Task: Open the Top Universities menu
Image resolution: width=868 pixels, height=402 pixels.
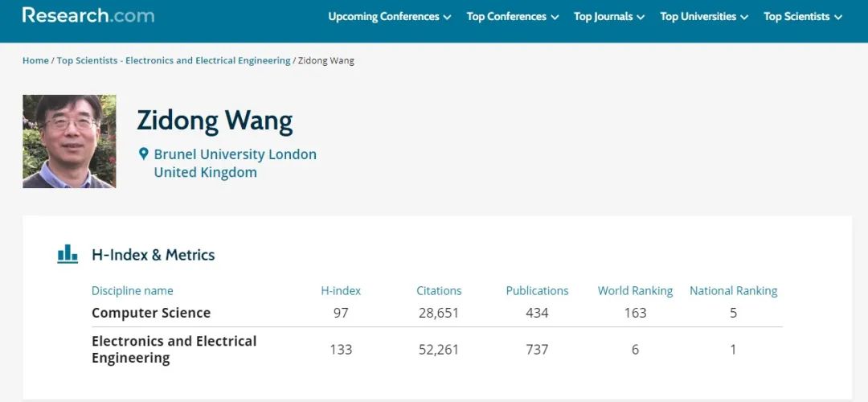Action: [704, 17]
